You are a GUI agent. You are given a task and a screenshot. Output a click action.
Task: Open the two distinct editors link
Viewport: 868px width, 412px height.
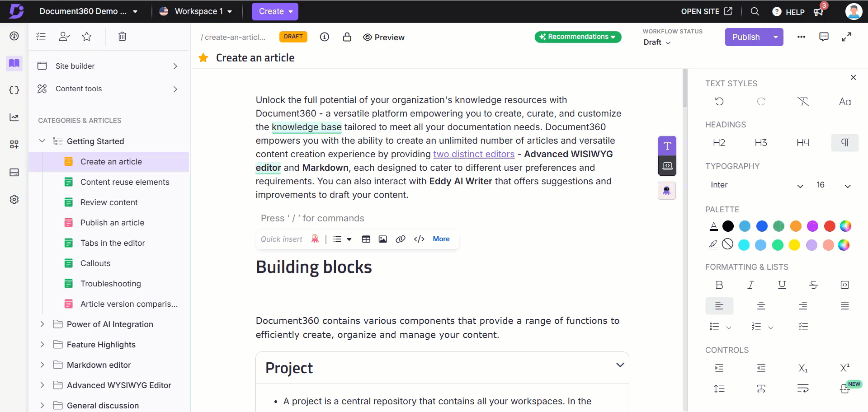pyautogui.click(x=473, y=154)
